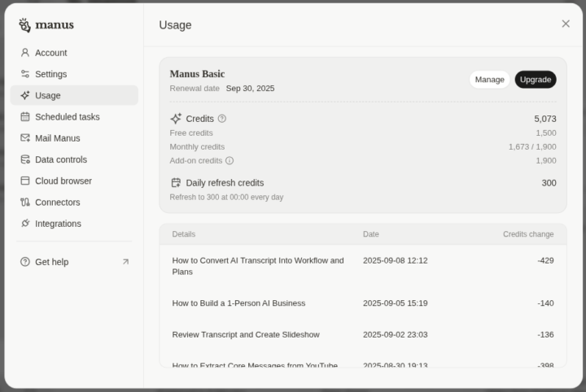Viewport: 586px width, 392px height.
Task: Click the Connectors icon in sidebar
Action: point(25,202)
